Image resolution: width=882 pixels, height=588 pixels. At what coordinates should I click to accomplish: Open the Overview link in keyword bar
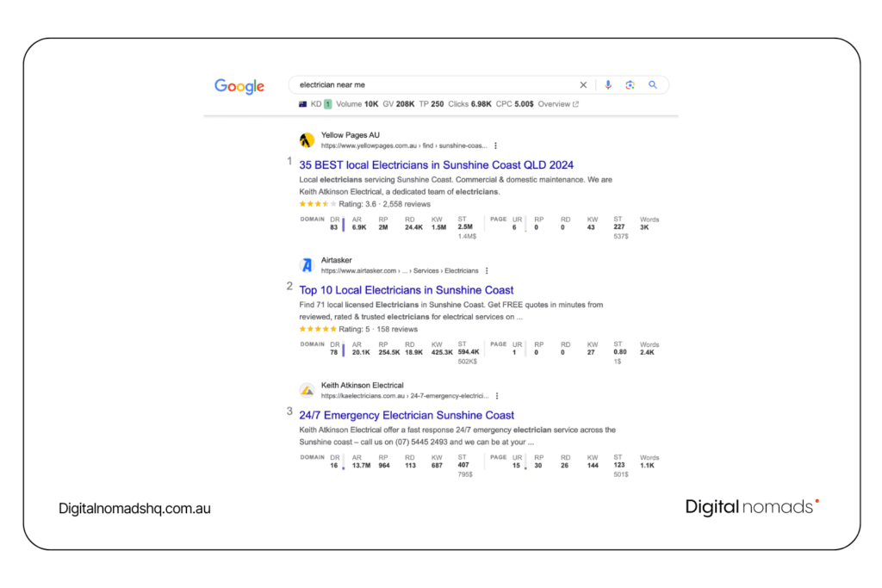558,104
